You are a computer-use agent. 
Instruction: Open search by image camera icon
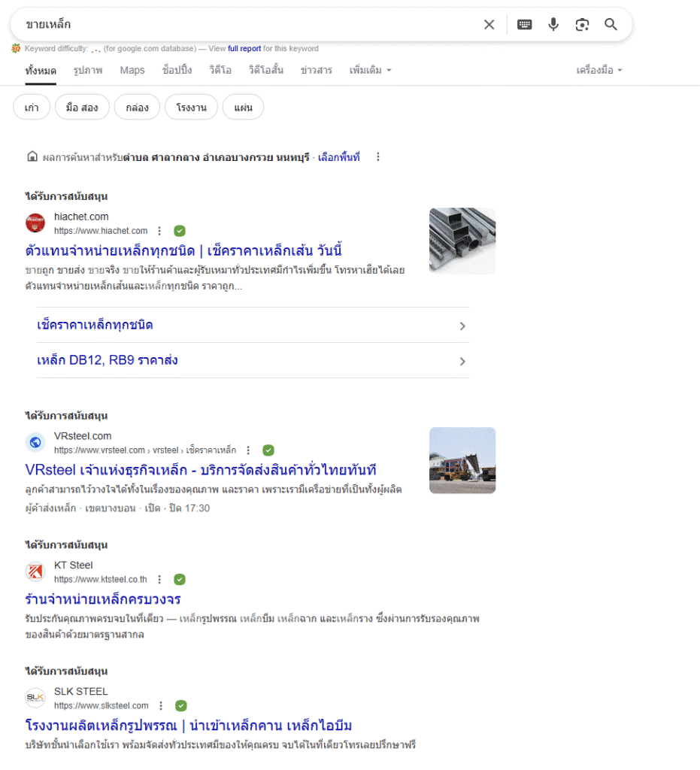pyautogui.click(x=582, y=25)
